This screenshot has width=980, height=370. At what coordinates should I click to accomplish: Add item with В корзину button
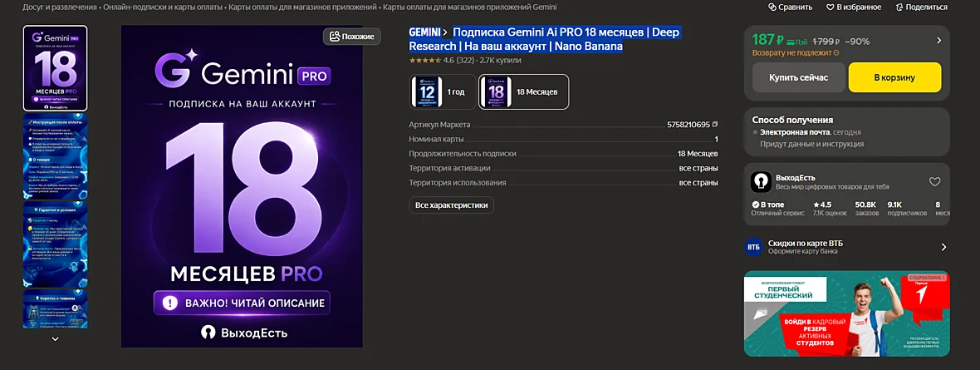coord(894,77)
